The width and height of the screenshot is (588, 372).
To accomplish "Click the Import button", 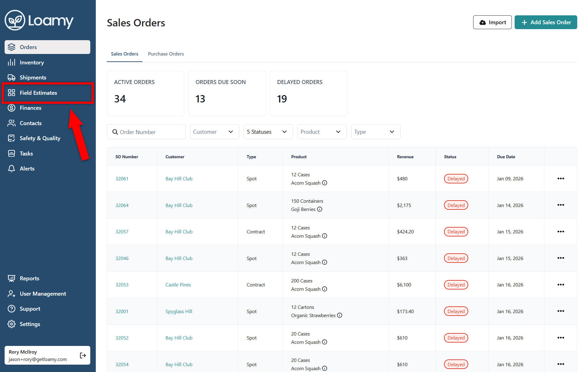I will tap(492, 22).
